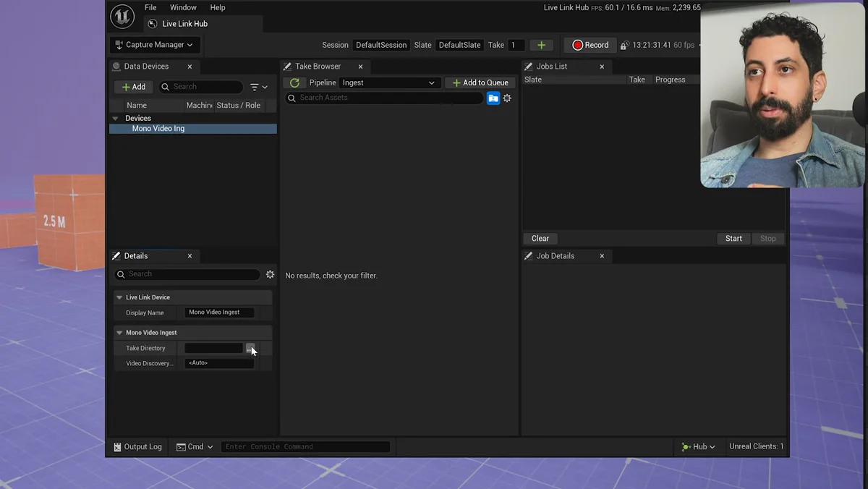Image resolution: width=868 pixels, height=489 pixels.
Task: Click Add in Data Devices panel
Action: tap(133, 87)
